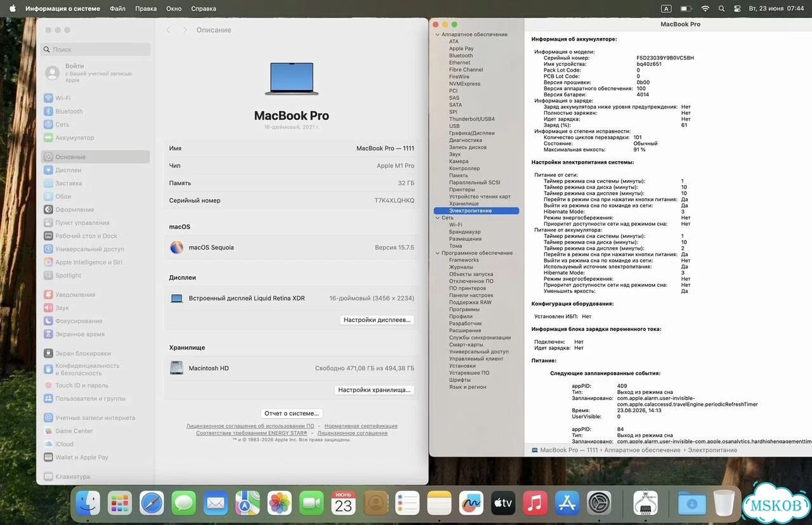Viewport: 812px width, 525px height.
Task: Launch FaceTime from the Dock
Action: 311,503
